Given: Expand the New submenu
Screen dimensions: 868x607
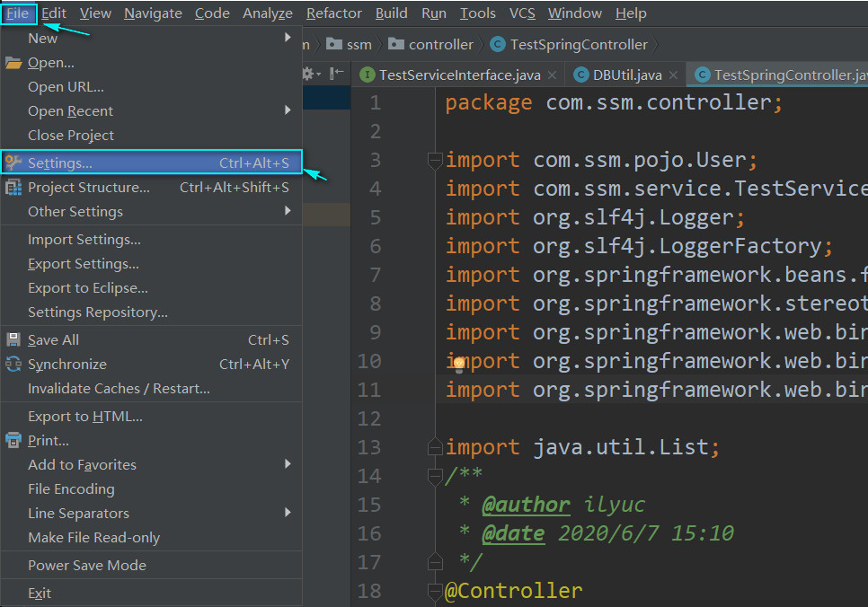Looking at the screenshot, I should (151, 39).
